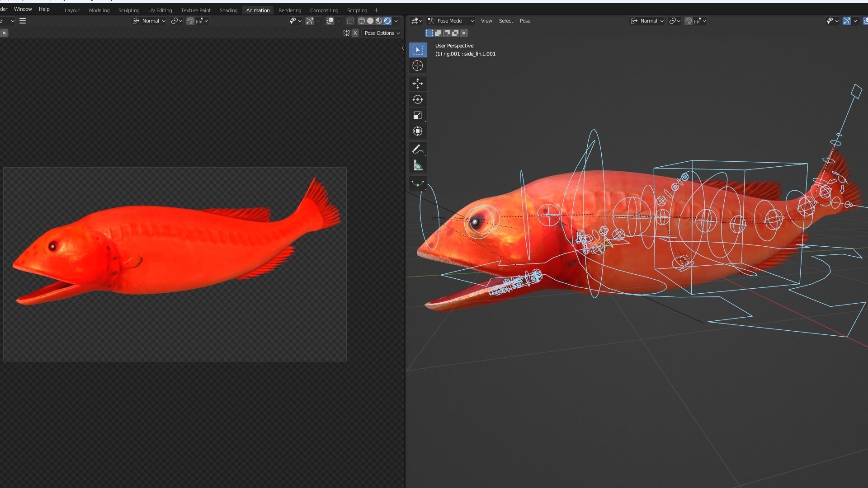Open left editor hamburger menu
The width and height of the screenshot is (868, 488).
point(23,21)
